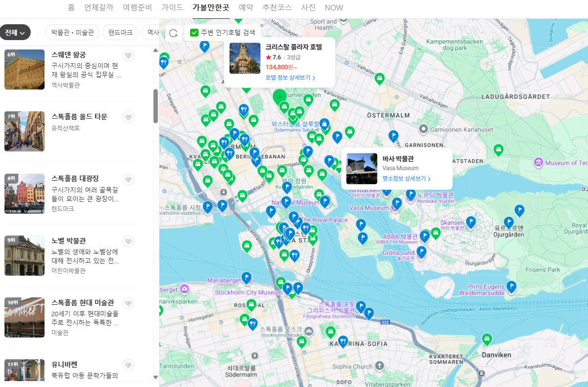This screenshot has height=387, width=588.
Task: Favorite 스톡홀름 대광장 heart icon
Action: point(128,179)
